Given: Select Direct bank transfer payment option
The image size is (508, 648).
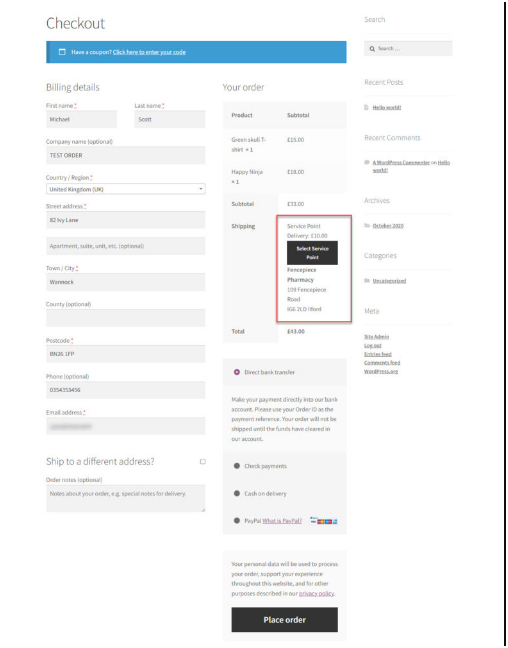Looking at the screenshot, I should [236, 372].
